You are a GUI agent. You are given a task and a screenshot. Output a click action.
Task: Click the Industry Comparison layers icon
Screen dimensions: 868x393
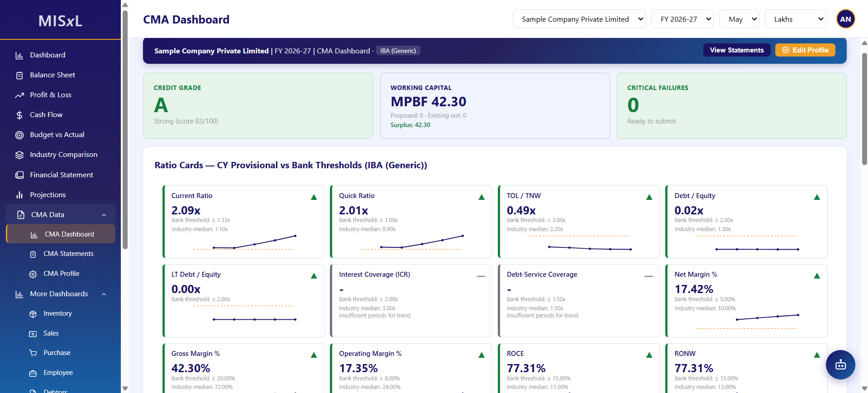pos(19,155)
